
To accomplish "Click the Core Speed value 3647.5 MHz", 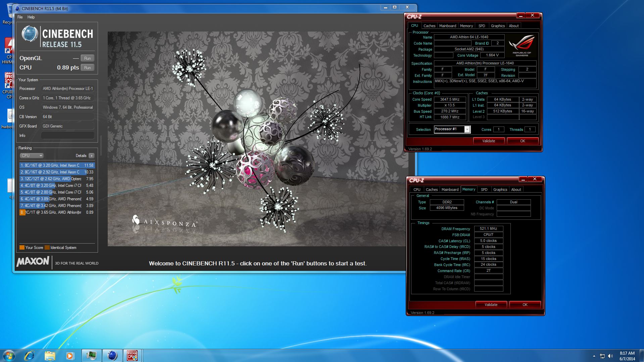I will [450, 99].
